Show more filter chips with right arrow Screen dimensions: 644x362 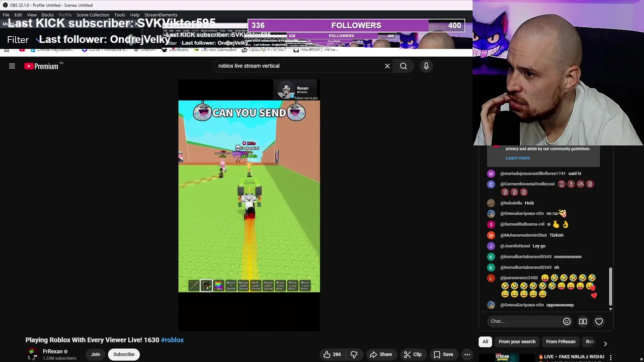605,343
